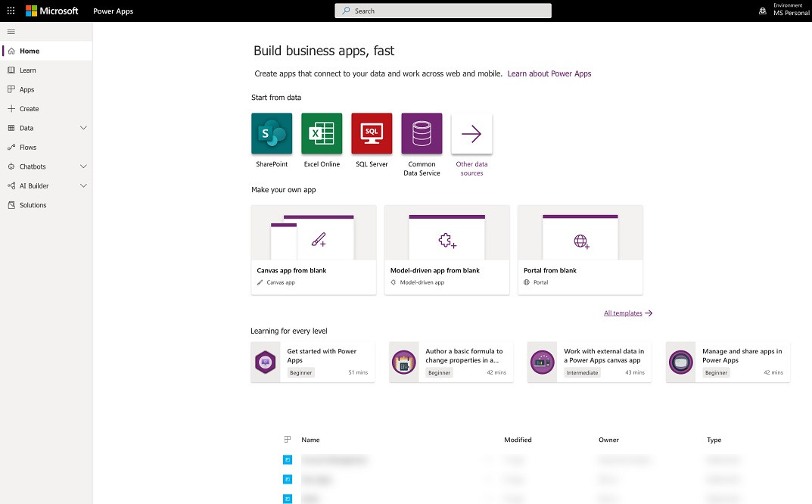This screenshot has width=812, height=504.
Task: Open Solutions in the navigation
Action: (x=47, y=205)
